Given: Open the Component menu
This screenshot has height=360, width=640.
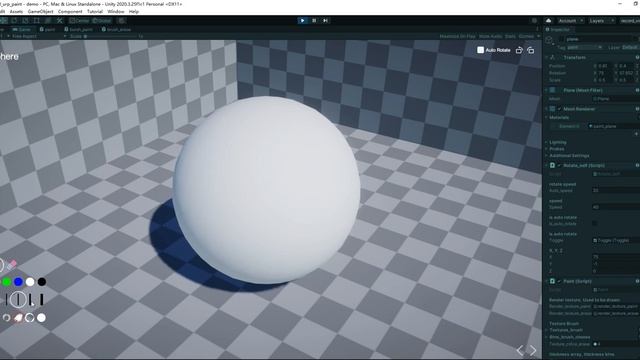Looking at the screenshot, I should click(70, 11).
